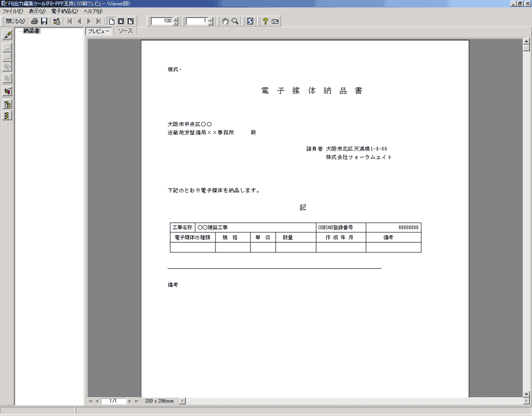Decrement the page number stepper down arrow
The height and width of the screenshot is (416, 532).
pos(211,23)
